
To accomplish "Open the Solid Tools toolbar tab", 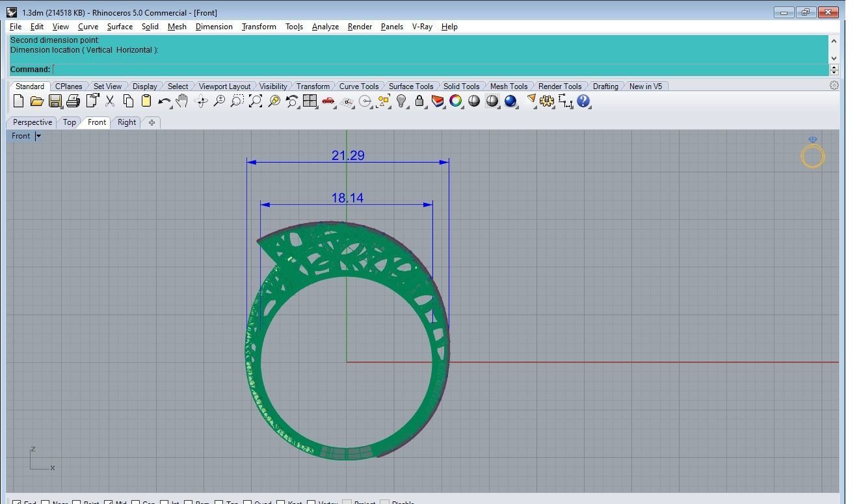I will pos(461,86).
